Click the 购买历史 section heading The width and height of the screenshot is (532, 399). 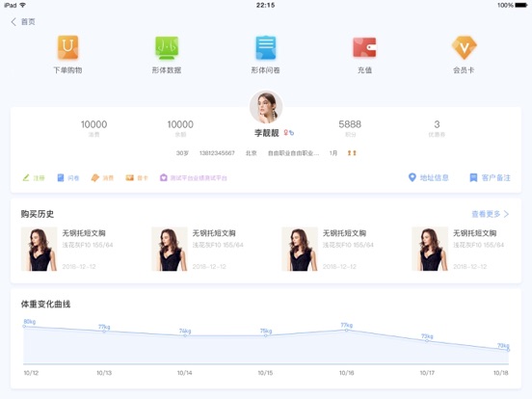[x=38, y=214]
